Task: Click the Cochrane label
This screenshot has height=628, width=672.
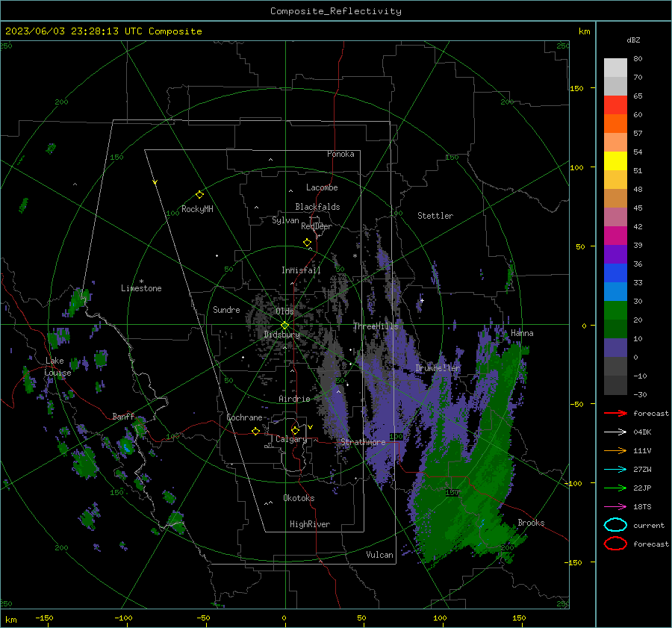Action: tap(244, 417)
